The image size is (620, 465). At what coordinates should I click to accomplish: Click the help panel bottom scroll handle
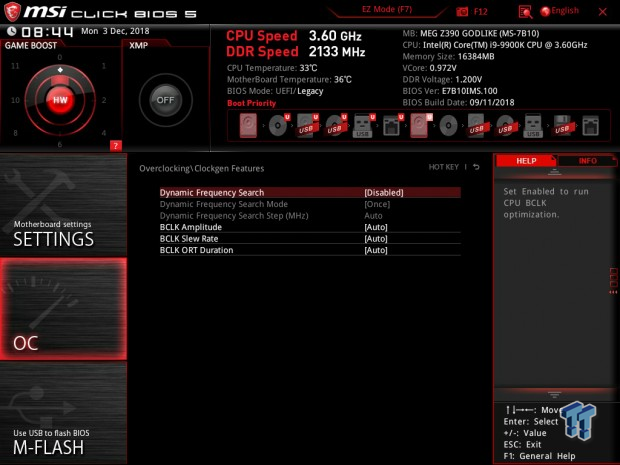(554, 394)
